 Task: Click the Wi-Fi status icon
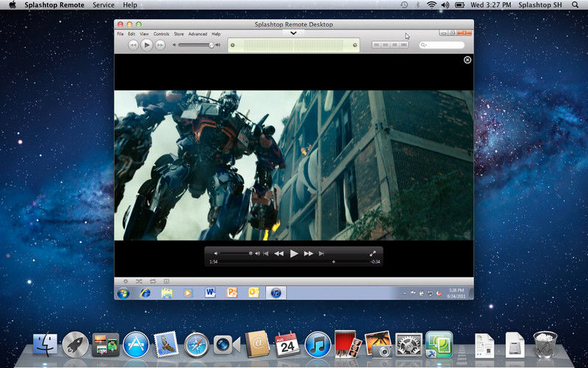point(431,5)
